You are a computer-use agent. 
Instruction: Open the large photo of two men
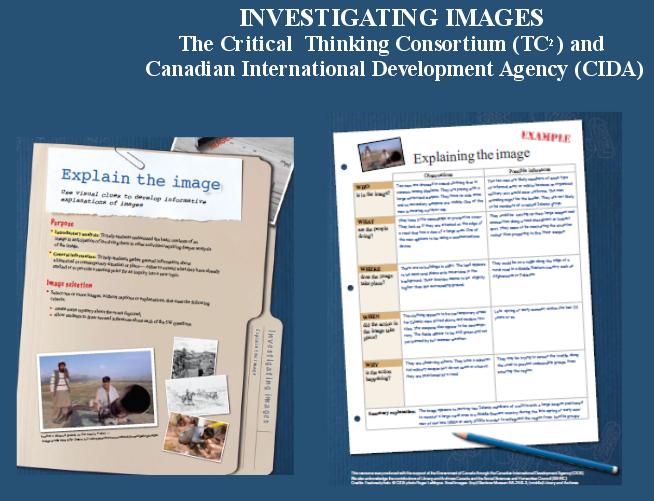pos(97,389)
